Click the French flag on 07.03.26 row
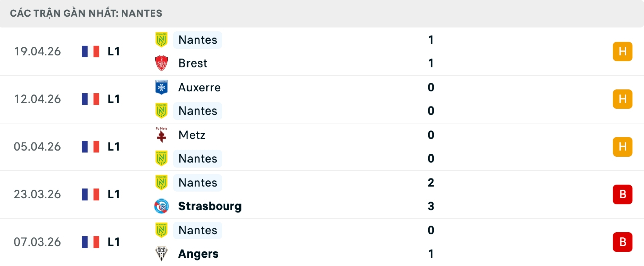This screenshot has width=644, height=266. (91, 242)
